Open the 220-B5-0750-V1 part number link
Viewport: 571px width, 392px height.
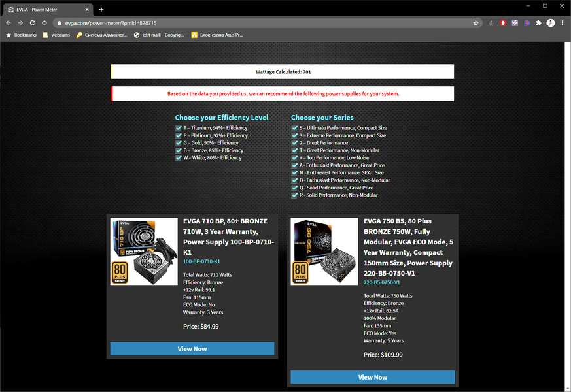coord(381,282)
